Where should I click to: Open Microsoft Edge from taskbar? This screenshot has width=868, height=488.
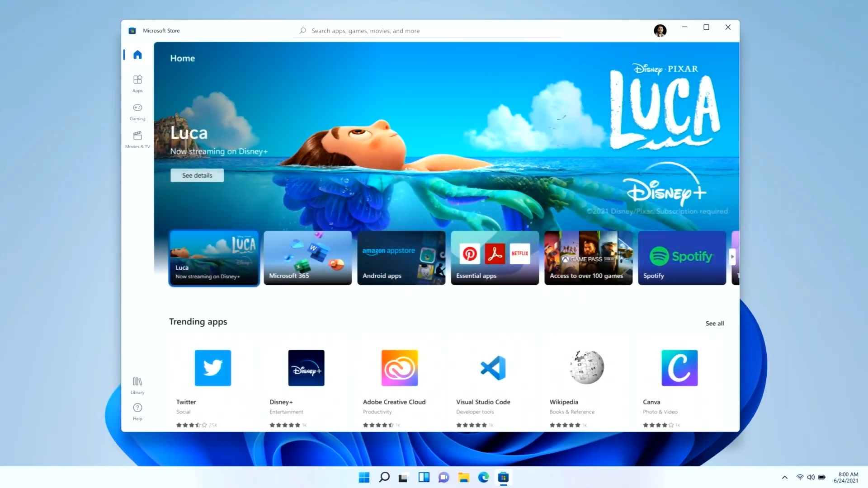point(484,477)
